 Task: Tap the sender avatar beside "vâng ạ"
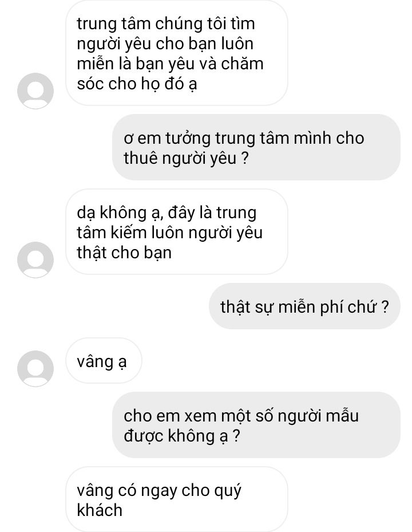tap(35, 368)
